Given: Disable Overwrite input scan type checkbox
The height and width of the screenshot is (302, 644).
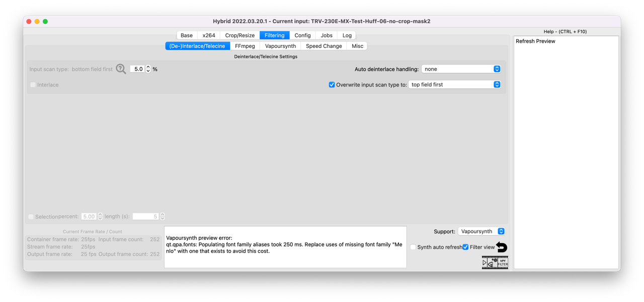Looking at the screenshot, I should (332, 85).
